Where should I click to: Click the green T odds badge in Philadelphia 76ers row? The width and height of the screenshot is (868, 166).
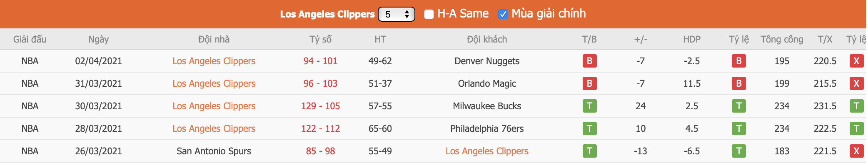[739, 128]
